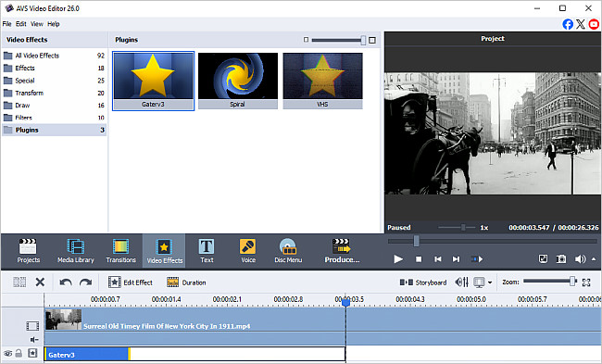Open the View menu
The height and width of the screenshot is (364, 602).
[x=37, y=24]
